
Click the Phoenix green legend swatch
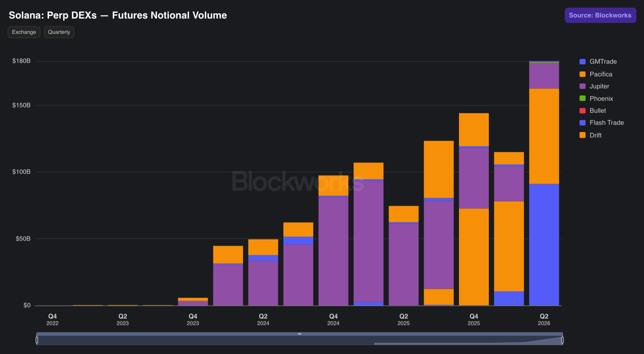(x=582, y=98)
